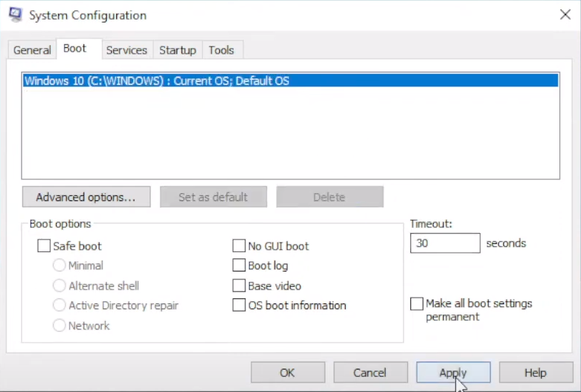Click the System Configuration title bar icon
This screenshot has width=581, height=392.
coord(15,15)
